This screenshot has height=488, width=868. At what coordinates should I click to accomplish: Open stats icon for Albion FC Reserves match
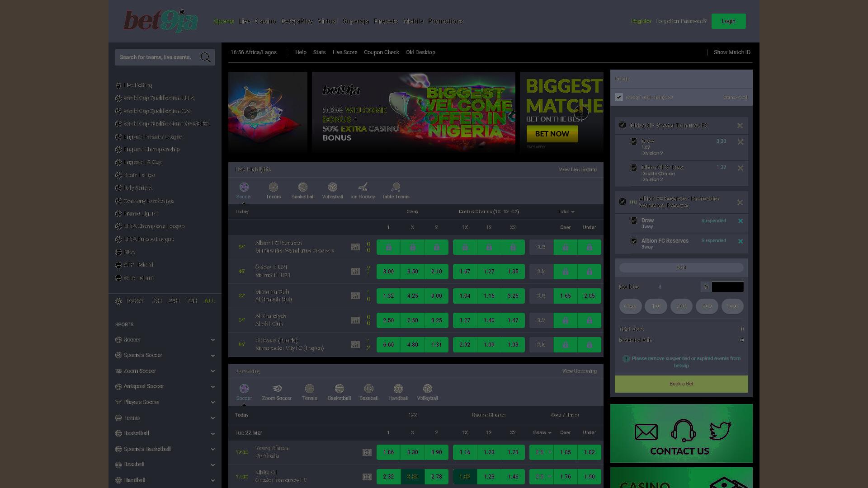click(355, 247)
